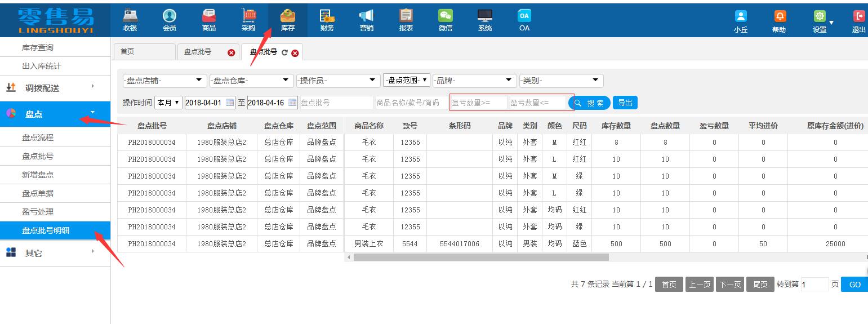Open the 本月 time range dropdown

click(168, 103)
